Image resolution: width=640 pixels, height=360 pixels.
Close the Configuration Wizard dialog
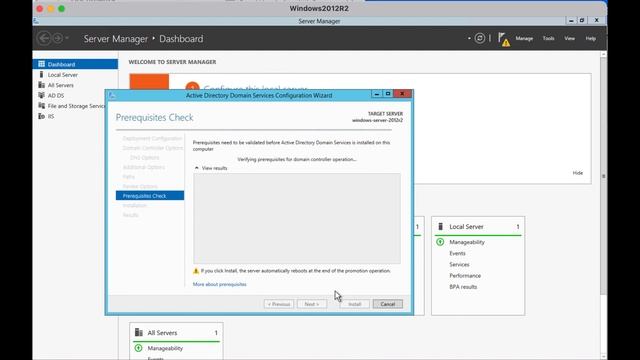[402, 94]
